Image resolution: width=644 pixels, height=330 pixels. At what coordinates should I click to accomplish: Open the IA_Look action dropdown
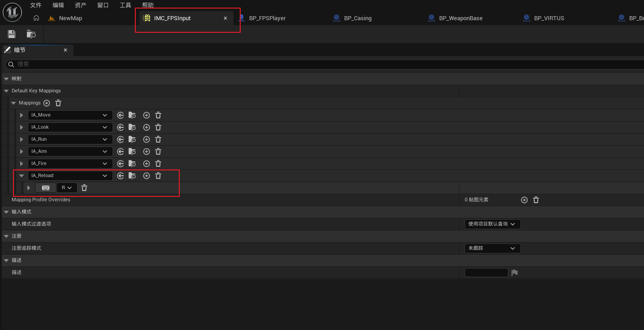(x=70, y=127)
